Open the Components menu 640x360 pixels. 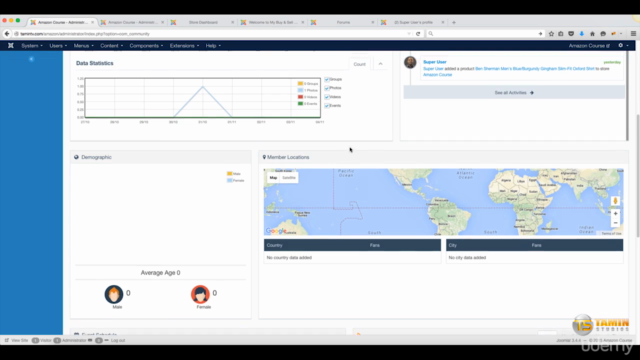[146, 46]
